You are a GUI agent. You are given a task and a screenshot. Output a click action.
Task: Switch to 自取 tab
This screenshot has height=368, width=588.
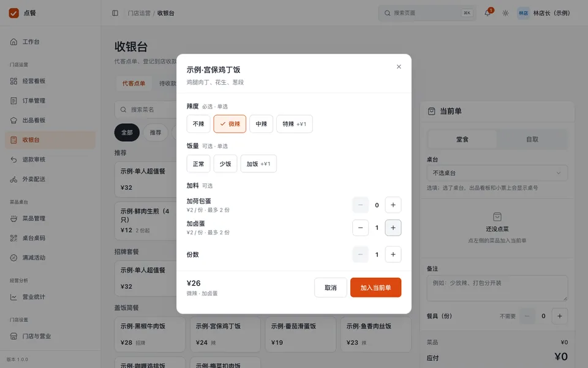point(532,139)
